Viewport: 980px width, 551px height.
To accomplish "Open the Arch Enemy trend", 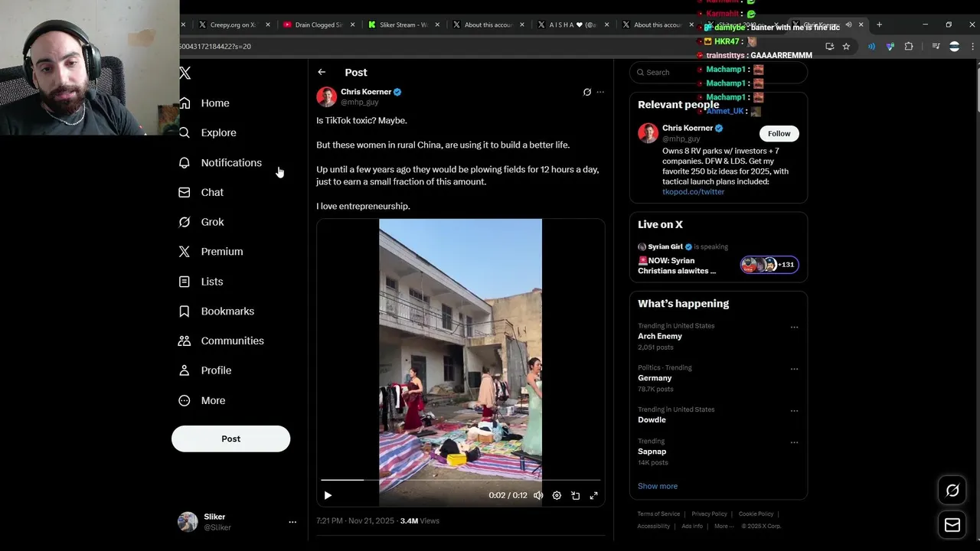I will pyautogui.click(x=660, y=337).
